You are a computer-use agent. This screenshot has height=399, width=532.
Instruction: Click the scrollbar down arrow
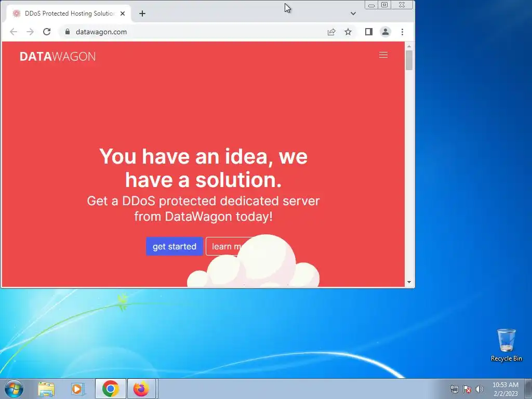pos(409,282)
